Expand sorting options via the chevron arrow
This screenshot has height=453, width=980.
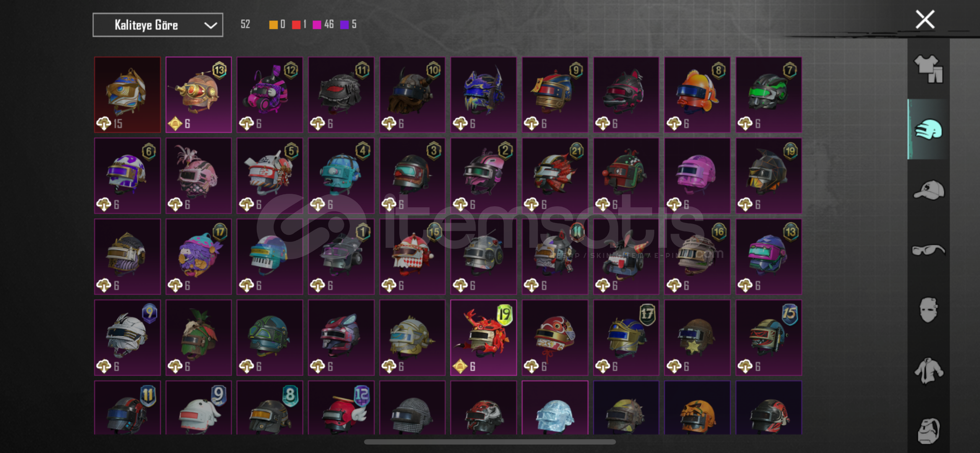(210, 26)
